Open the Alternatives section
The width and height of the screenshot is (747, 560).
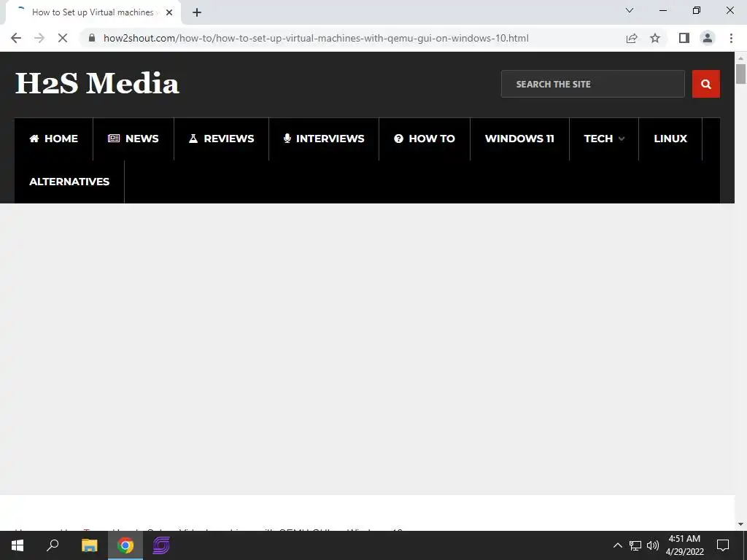click(x=69, y=182)
